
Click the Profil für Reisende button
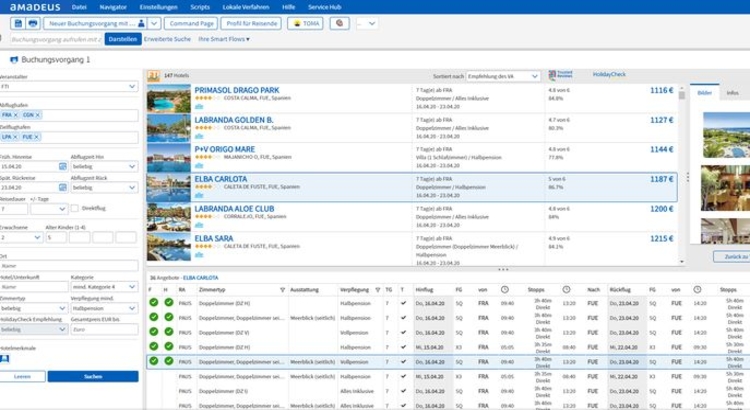(x=252, y=23)
